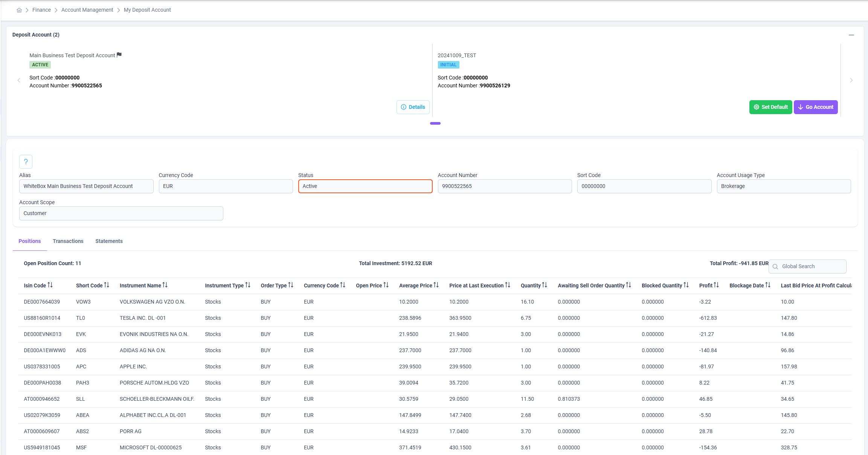The height and width of the screenshot is (455, 868).
Task: Sort by Isin Code column arrows
Action: pyautogui.click(x=50, y=285)
